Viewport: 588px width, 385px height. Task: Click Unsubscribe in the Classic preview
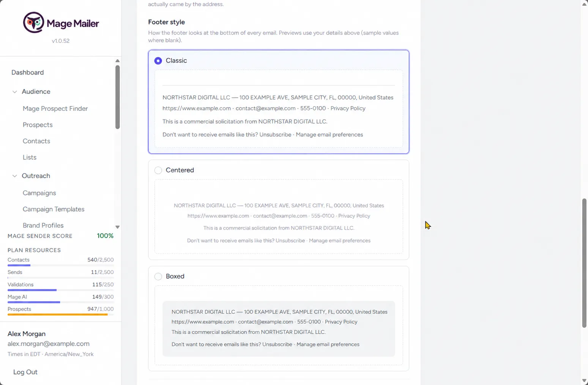tap(275, 135)
